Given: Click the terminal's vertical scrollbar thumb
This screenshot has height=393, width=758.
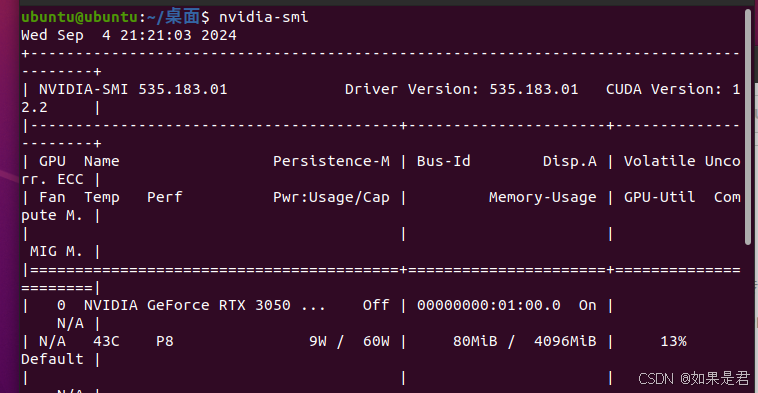Looking at the screenshot, I should (x=748, y=127).
